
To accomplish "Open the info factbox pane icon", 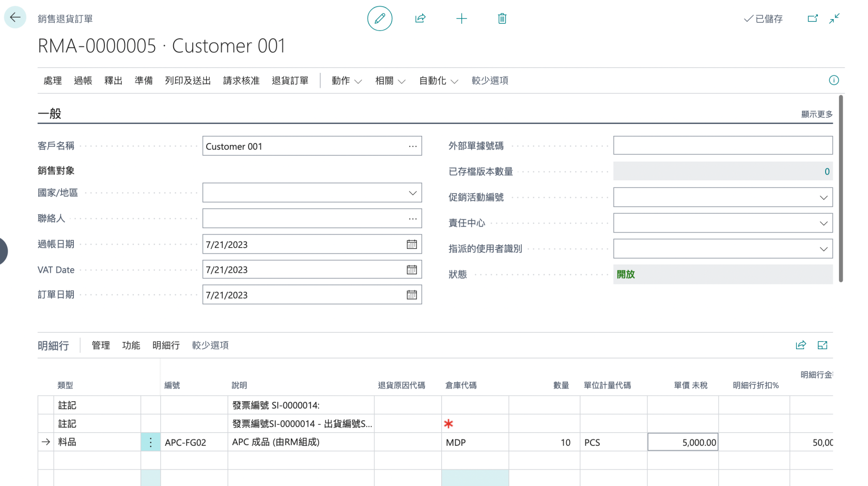I will point(834,80).
